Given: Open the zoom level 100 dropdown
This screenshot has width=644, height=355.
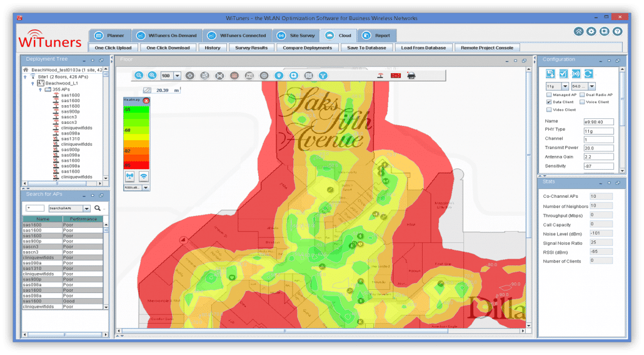Looking at the screenshot, I should (x=177, y=76).
